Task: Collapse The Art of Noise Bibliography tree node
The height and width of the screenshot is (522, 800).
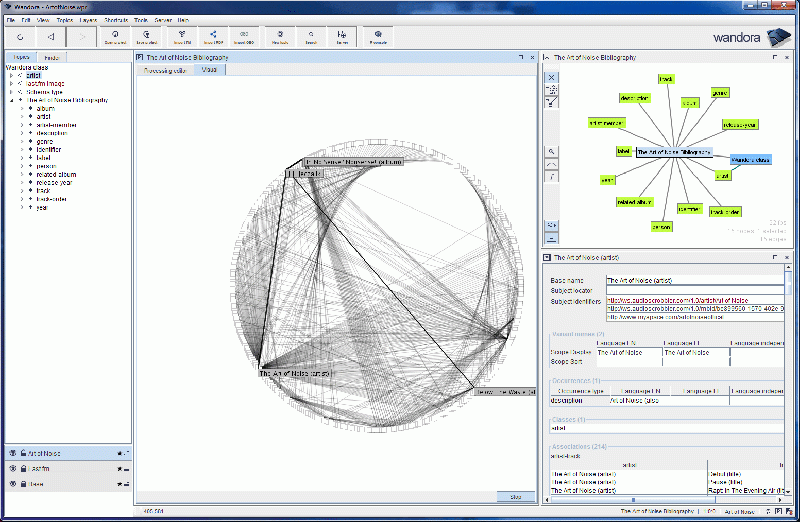Action: pyautogui.click(x=11, y=100)
